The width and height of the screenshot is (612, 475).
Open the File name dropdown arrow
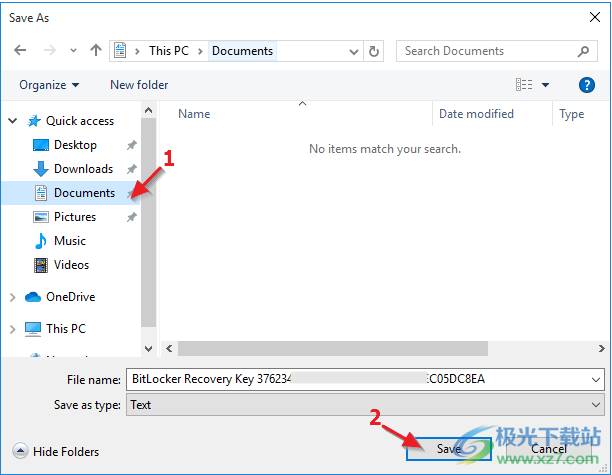[596, 379]
